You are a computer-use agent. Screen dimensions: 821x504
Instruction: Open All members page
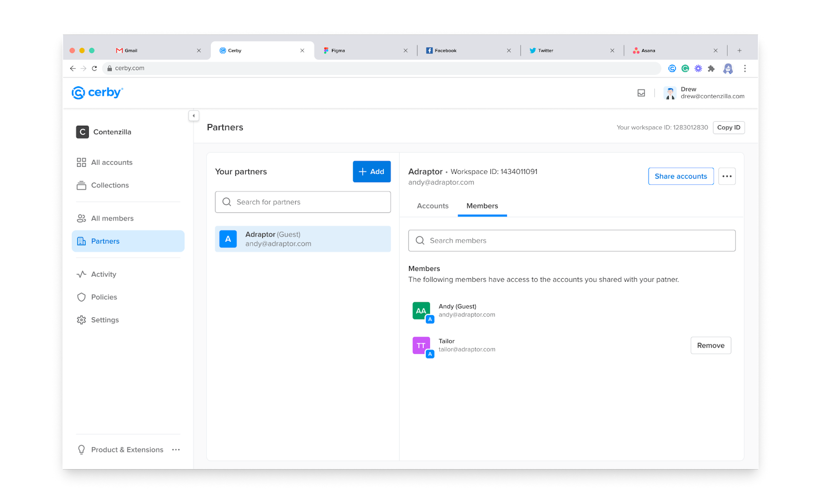pyautogui.click(x=105, y=218)
